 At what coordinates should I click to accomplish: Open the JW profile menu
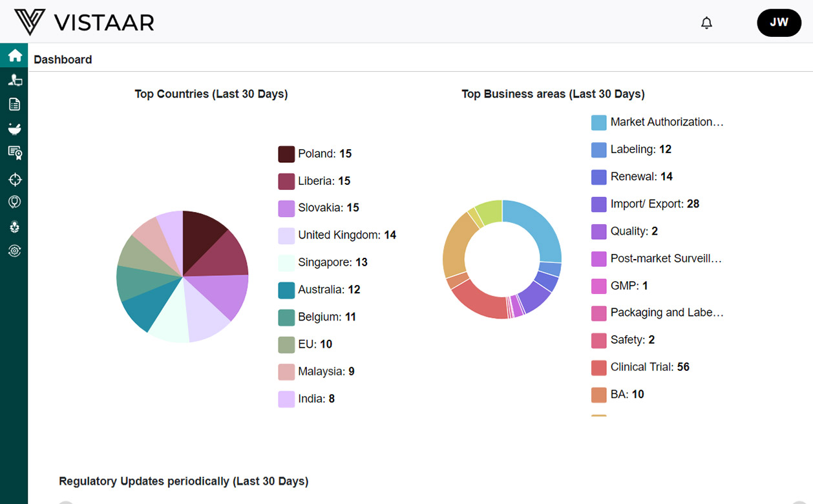point(779,22)
